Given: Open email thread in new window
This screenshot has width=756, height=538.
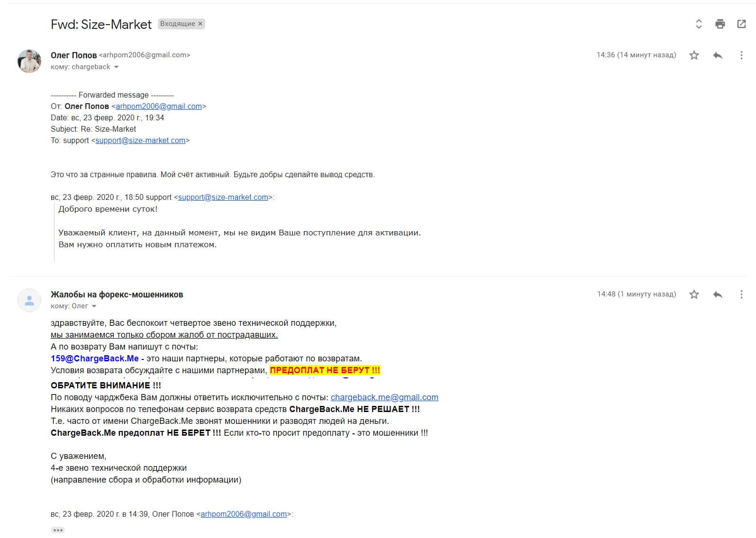Looking at the screenshot, I should (741, 24).
